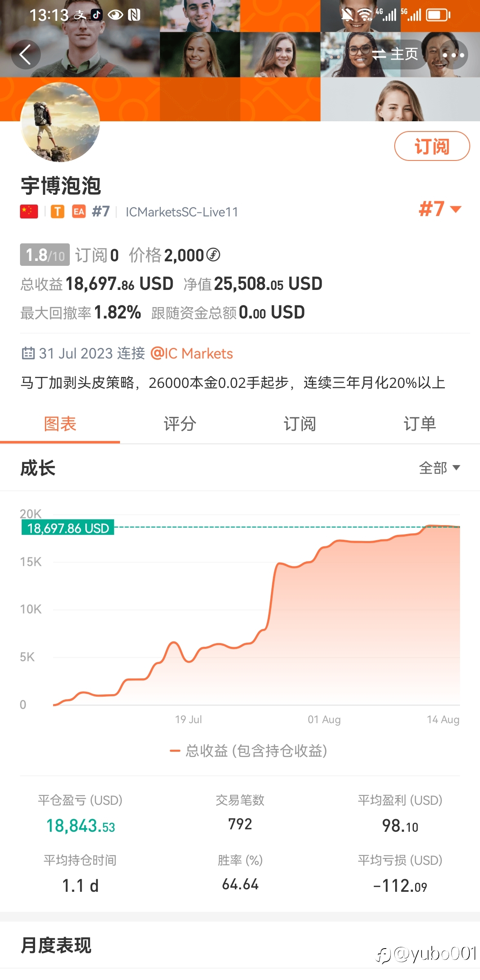Open the three-dots more options menu
Viewport: 480px width, 980px height.
(x=453, y=54)
